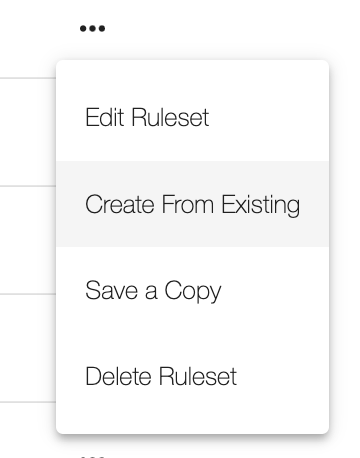Toggle the row actions ellipsis icon
Screen dimensions: 360x458
[x=93, y=29]
